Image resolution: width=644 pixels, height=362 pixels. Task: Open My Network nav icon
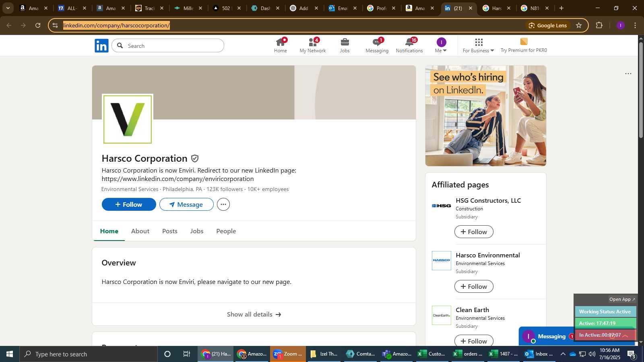click(x=313, y=45)
